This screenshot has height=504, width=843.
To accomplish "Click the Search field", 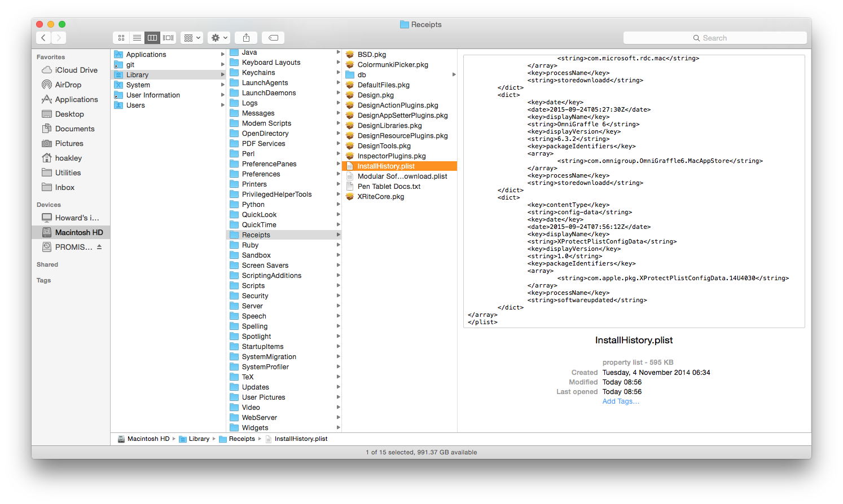I will [715, 38].
